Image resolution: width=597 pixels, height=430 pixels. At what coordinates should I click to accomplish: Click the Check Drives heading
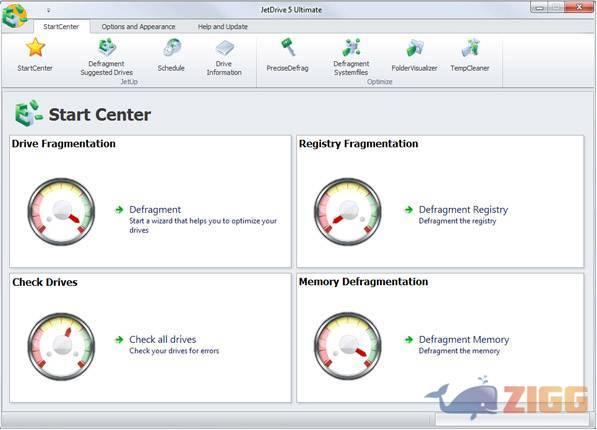click(x=45, y=282)
